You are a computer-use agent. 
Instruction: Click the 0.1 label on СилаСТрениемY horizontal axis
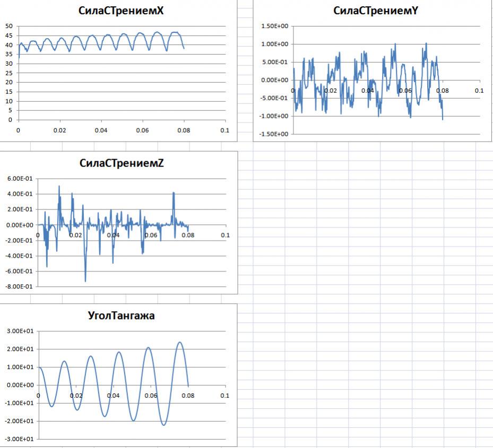pyautogui.click(x=479, y=91)
